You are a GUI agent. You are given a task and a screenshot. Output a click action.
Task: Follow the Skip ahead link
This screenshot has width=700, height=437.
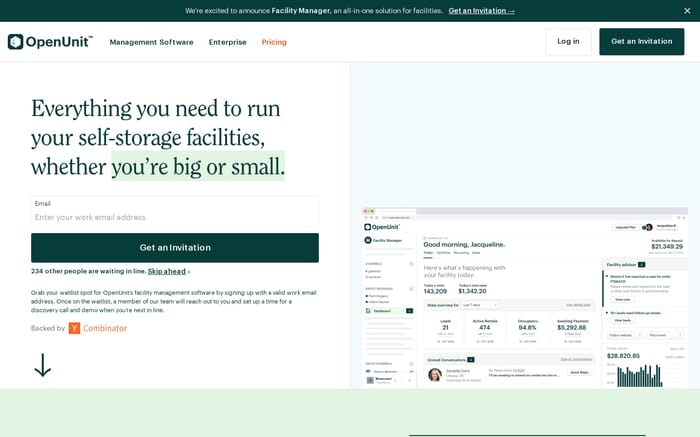(167, 271)
